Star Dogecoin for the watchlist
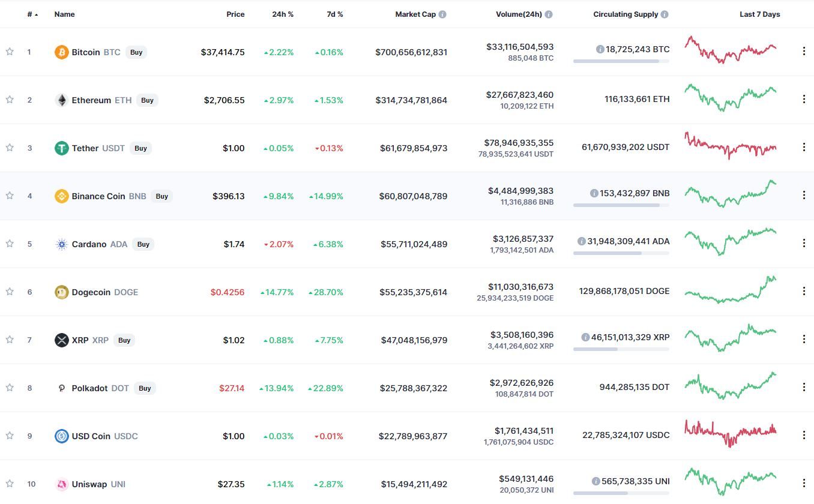The image size is (814, 504). coord(10,292)
